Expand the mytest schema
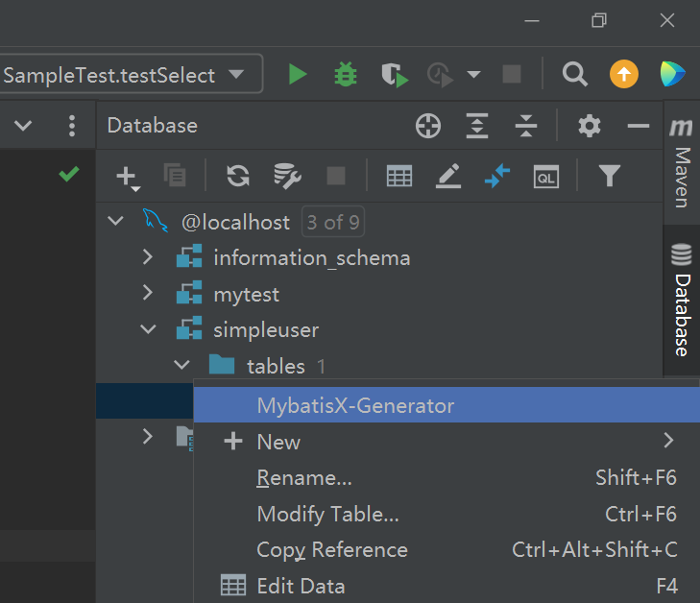The image size is (700, 603). tap(148, 293)
